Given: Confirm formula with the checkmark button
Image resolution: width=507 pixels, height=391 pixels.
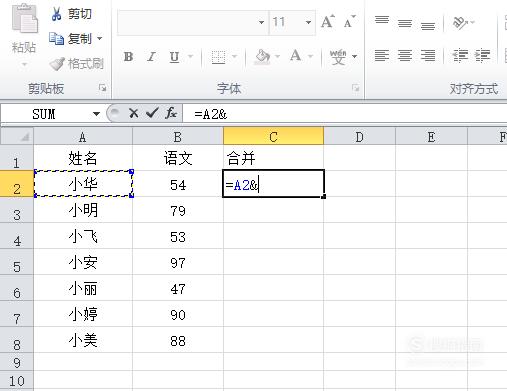Looking at the screenshot, I should pos(152,114).
